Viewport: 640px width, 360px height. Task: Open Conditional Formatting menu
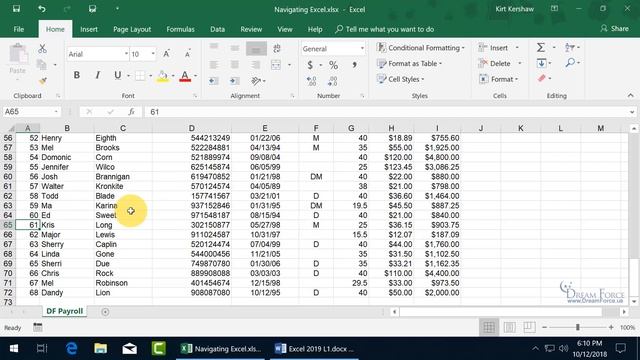click(x=421, y=48)
